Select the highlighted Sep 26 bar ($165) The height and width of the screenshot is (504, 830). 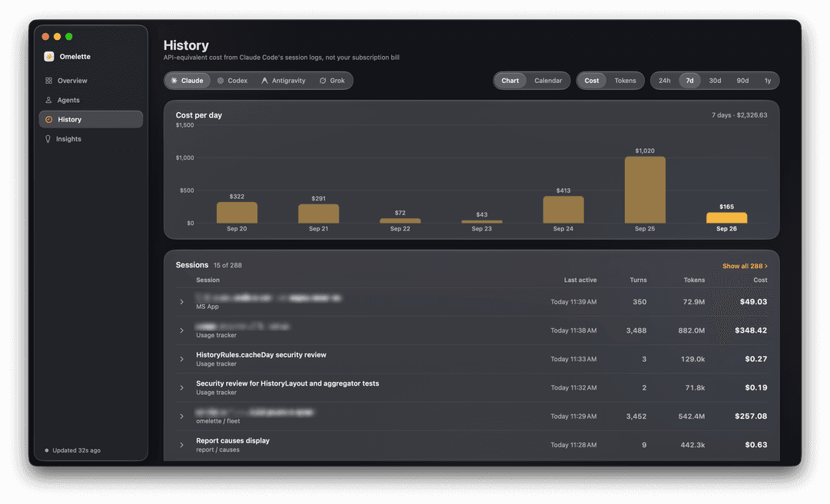(x=727, y=217)
